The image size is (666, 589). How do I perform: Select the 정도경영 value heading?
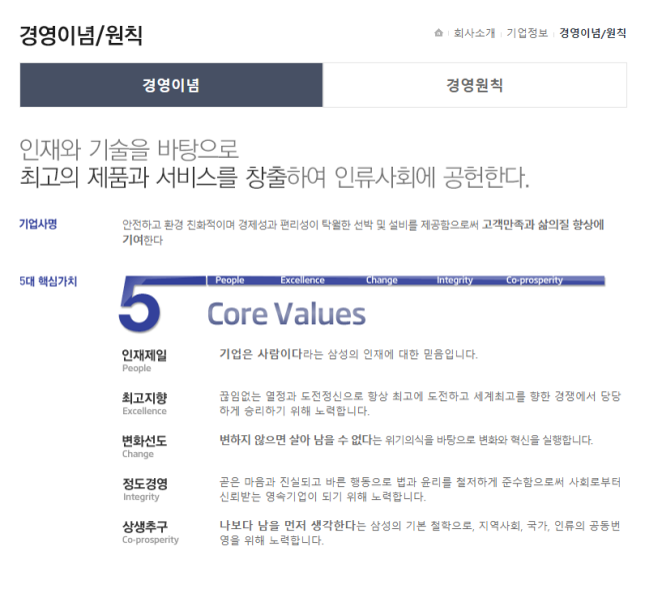(144, 483)
